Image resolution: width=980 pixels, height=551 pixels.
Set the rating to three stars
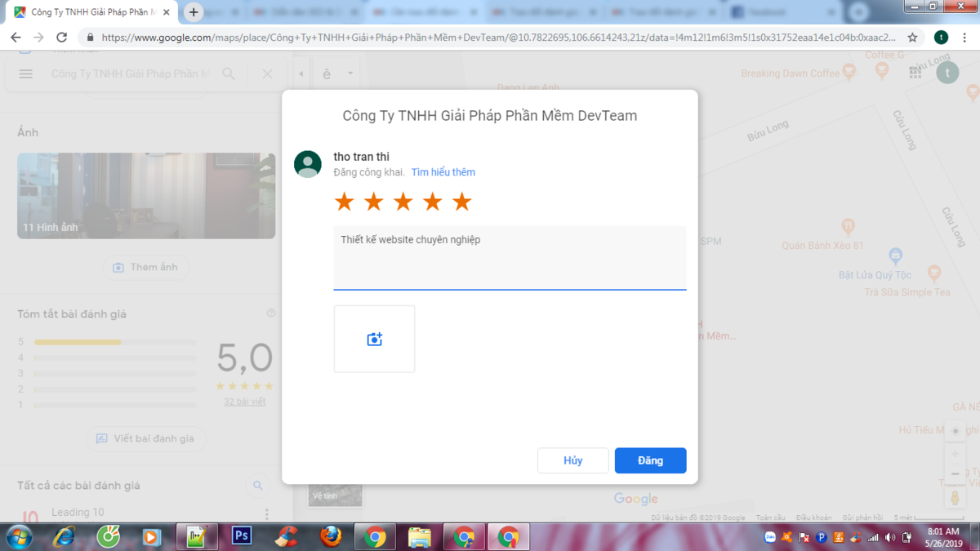(x=403, y=202)
